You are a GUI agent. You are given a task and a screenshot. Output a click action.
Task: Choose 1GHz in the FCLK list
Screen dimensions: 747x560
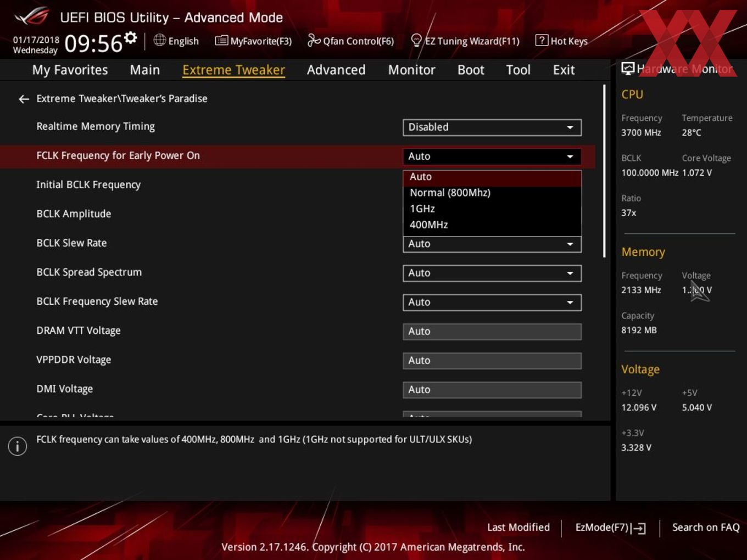[492, 209]
